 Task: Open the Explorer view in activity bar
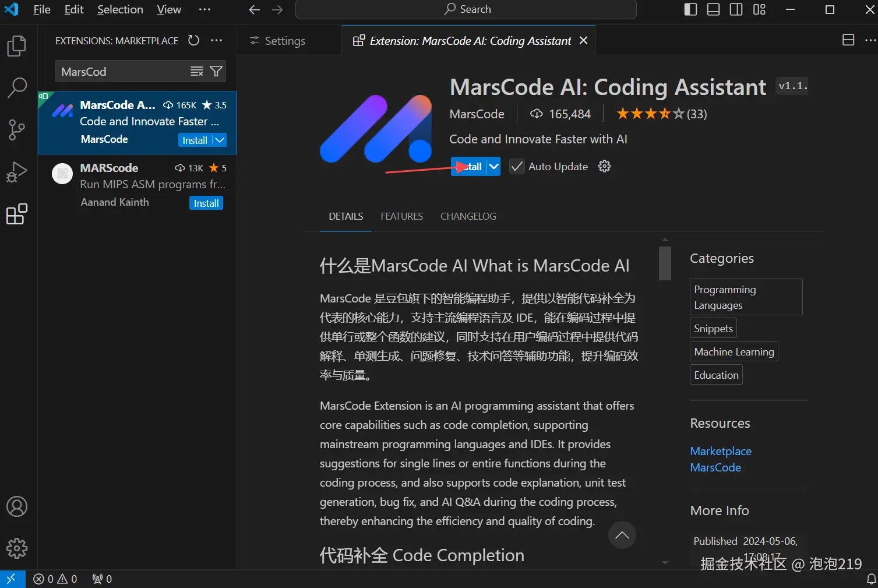tap(16, 46)
